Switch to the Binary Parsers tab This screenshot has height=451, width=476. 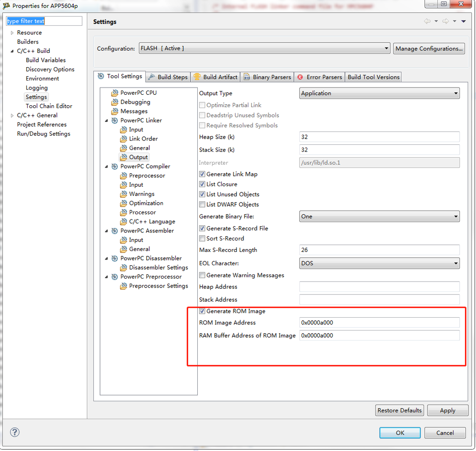point(267,77)
